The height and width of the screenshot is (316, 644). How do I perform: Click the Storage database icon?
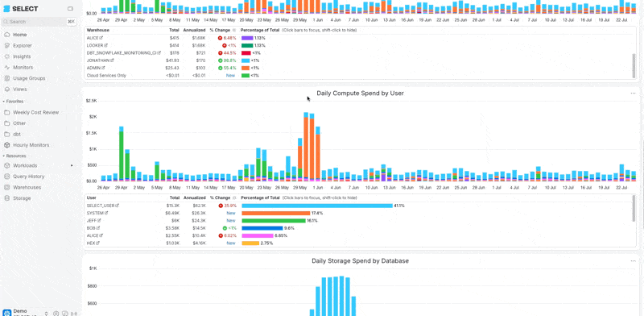coord(6,198)
